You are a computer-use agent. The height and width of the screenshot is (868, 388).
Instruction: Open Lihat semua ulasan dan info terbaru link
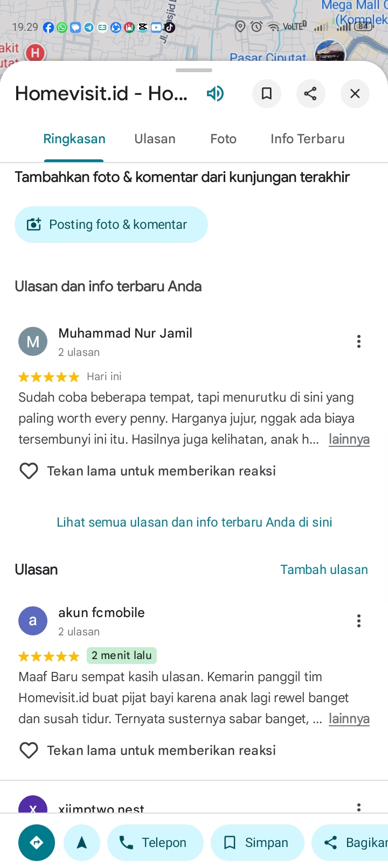195,522
